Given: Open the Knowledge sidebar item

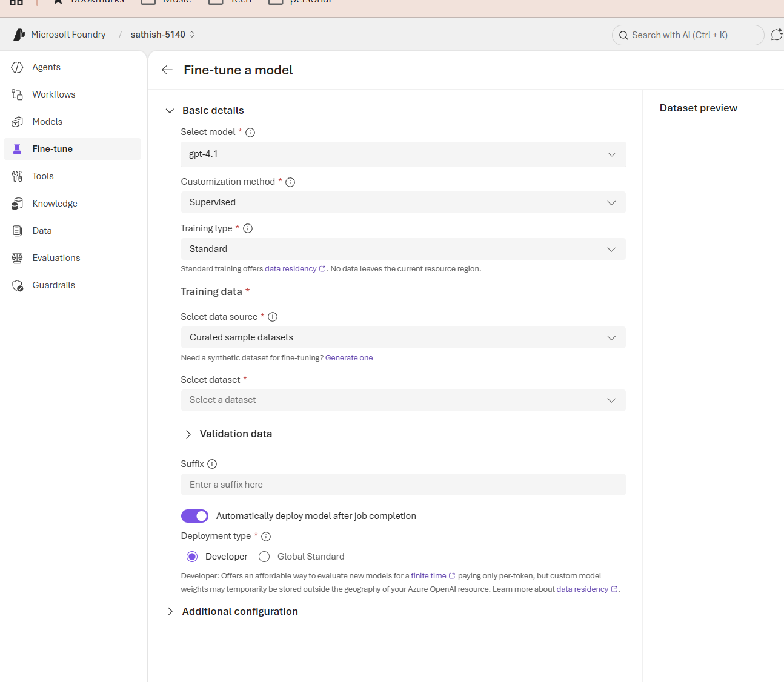Looking at the screenshot, I should [x=55, y=204].
